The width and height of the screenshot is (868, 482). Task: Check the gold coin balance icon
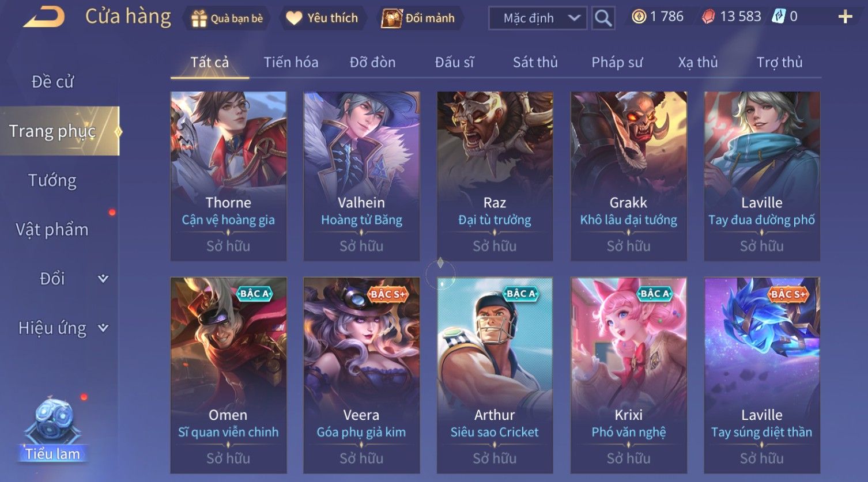[x=639, y=17]
